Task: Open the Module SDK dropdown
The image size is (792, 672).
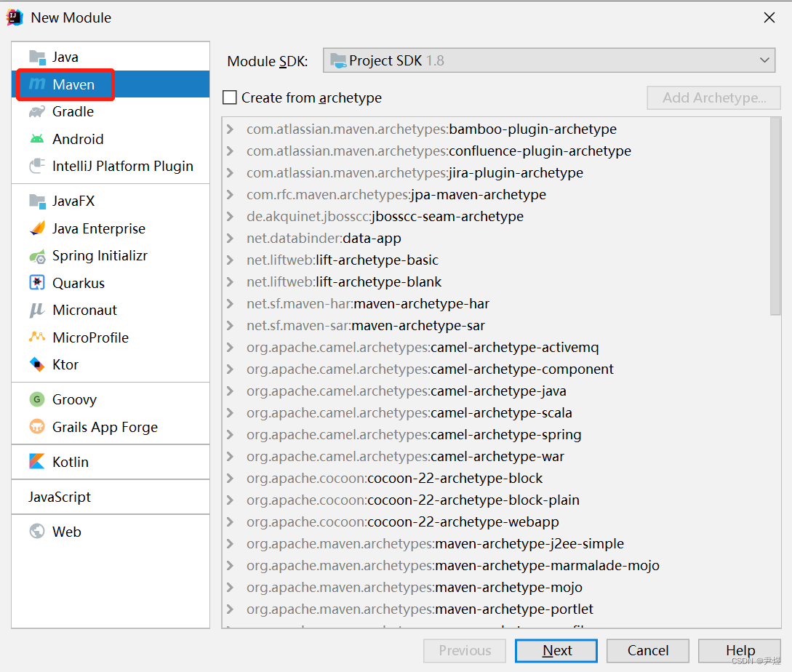Action: 549,60
